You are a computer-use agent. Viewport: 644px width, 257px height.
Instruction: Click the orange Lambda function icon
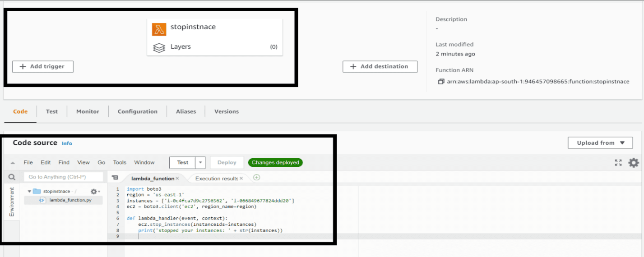[x=159, y=29]
